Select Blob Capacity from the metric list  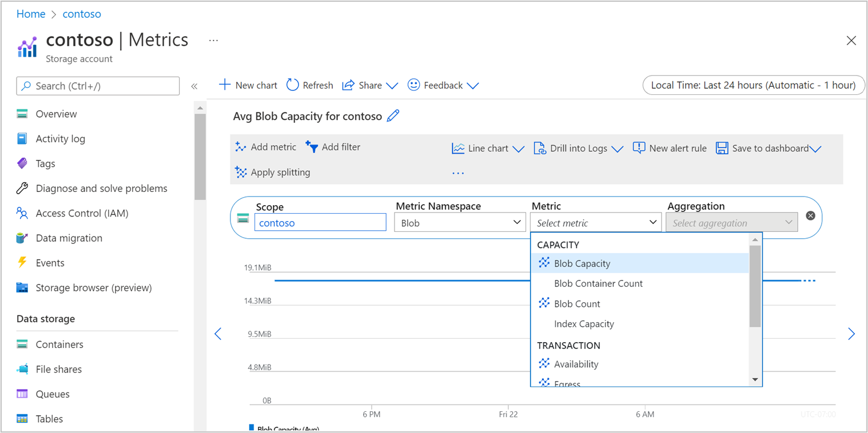(640, 263)
